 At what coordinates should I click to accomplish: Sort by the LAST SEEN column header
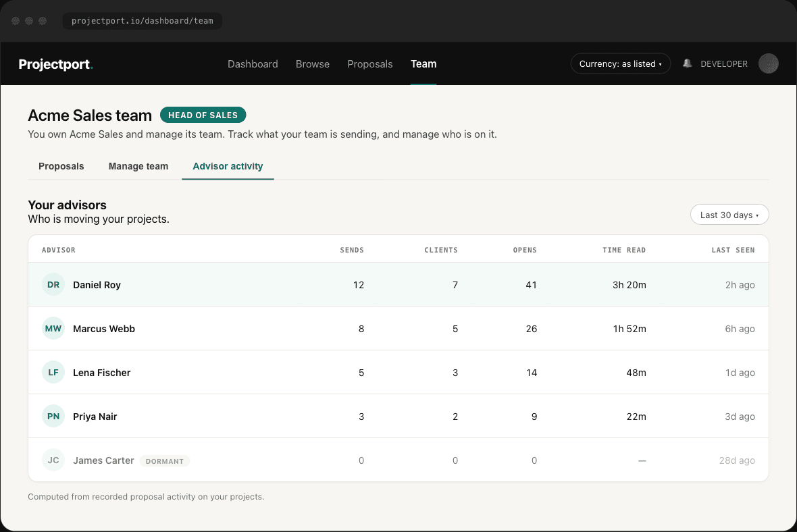733,250
